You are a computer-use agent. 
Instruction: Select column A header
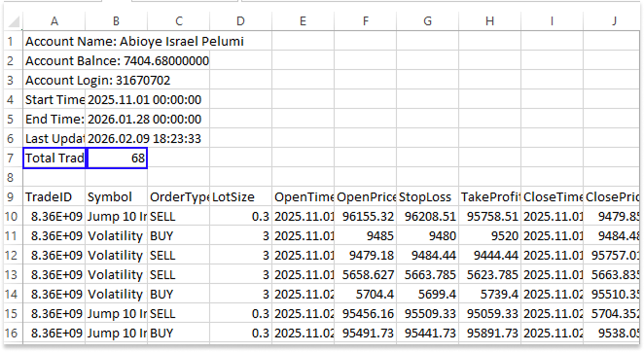(x=54, y=21)
